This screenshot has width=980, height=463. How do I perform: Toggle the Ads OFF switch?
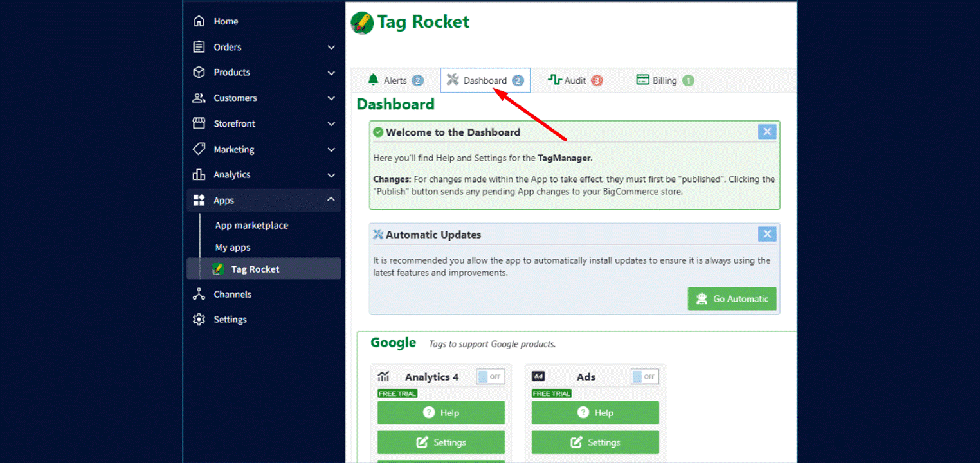tap(644, 377)
